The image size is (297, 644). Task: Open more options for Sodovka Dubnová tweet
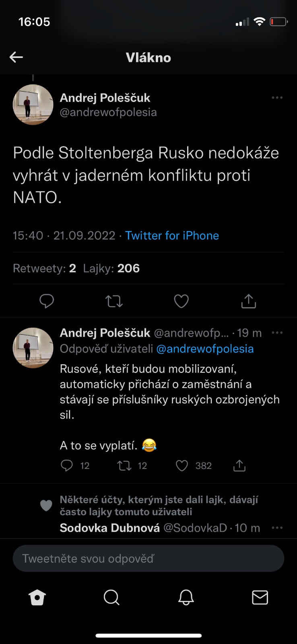(x=277, y=528)
